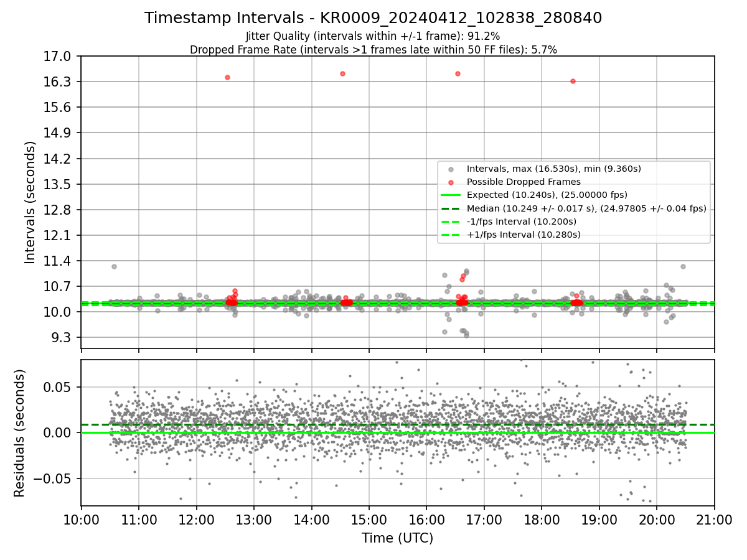The height and width of the screenshot is (560, 747).
Task: Click the gray outlier point at 11.2s near 20:27
Action: click(683, 266)
